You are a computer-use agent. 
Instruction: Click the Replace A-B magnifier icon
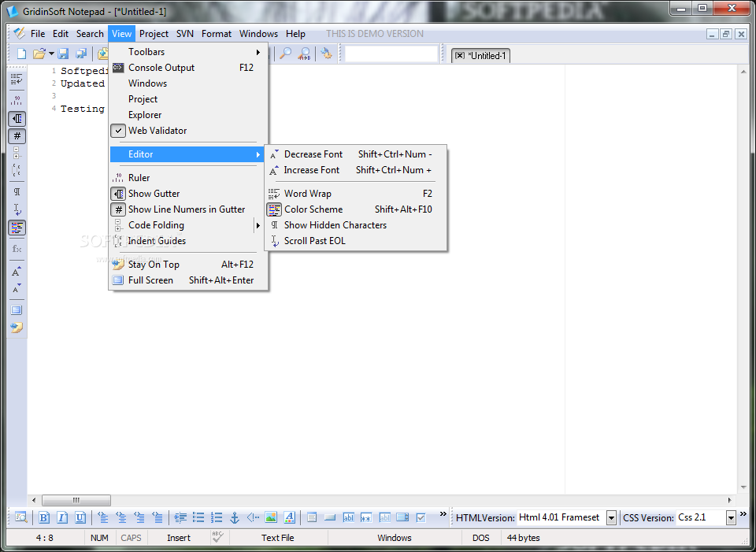point(304,54)
